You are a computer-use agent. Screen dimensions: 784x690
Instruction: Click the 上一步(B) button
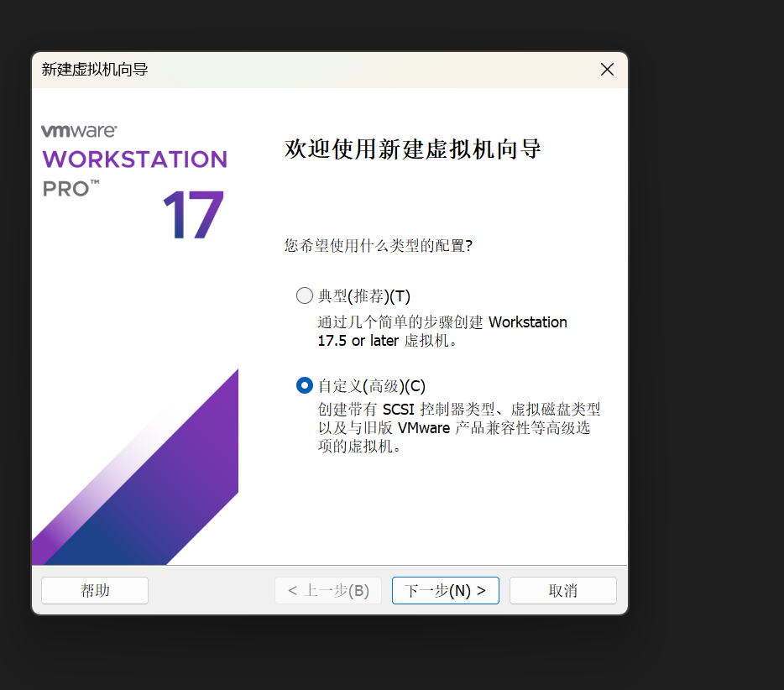click(328, 590)
